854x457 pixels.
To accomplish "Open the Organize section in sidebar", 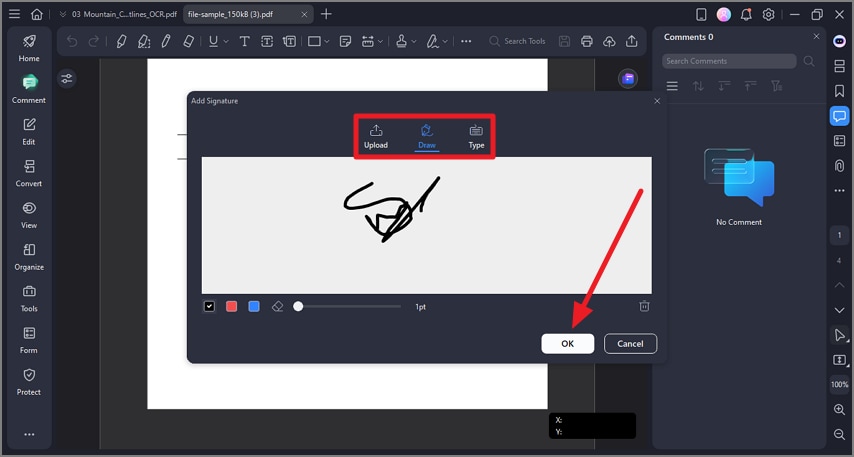I will click(29, 257).
